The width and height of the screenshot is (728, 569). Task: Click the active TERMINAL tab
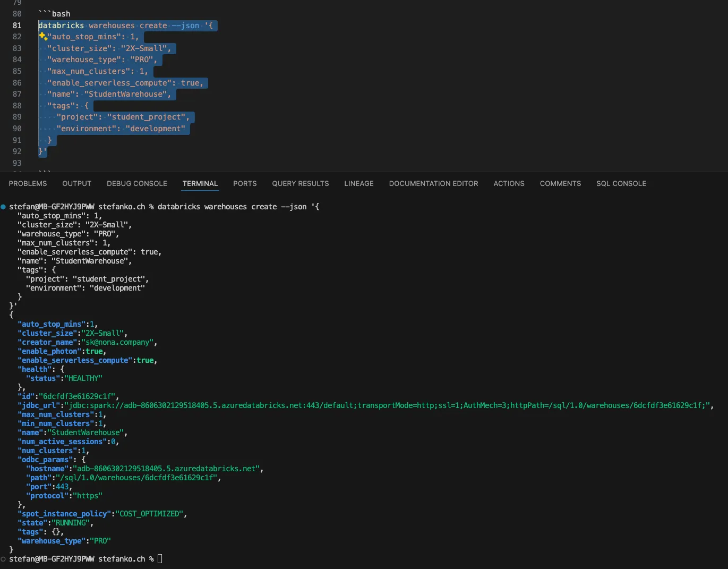tap(200, 183)
